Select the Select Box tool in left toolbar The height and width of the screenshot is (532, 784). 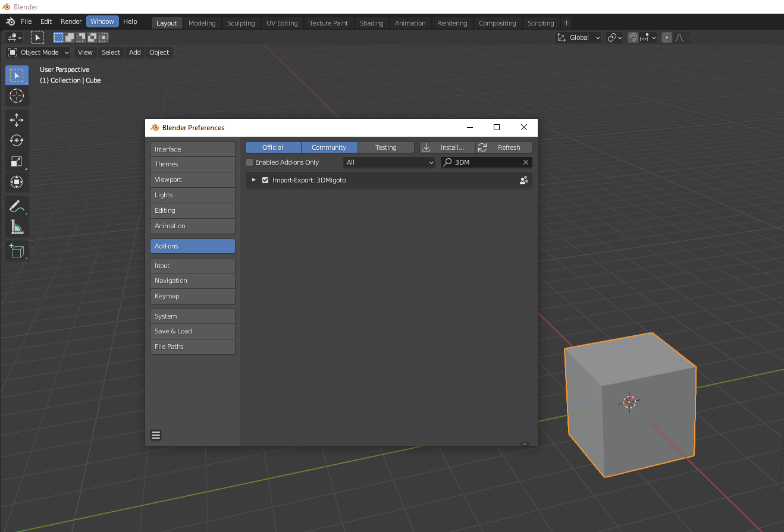[17, 75]
